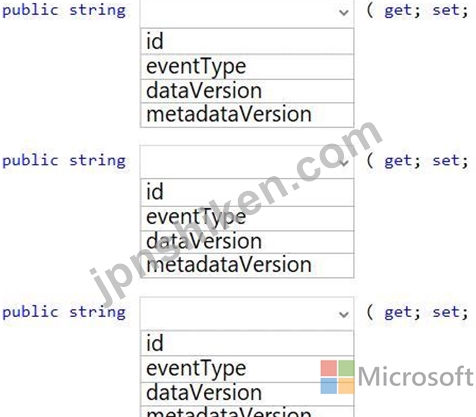
Task: Select id in the second list
Action: click(x=247, y=192)
